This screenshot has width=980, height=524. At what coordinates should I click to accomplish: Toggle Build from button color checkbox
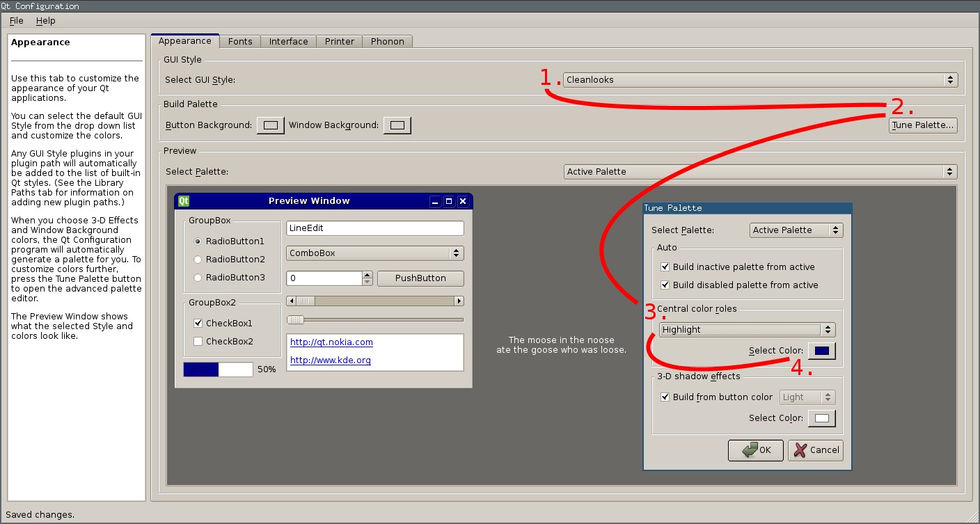click(665, 397)
